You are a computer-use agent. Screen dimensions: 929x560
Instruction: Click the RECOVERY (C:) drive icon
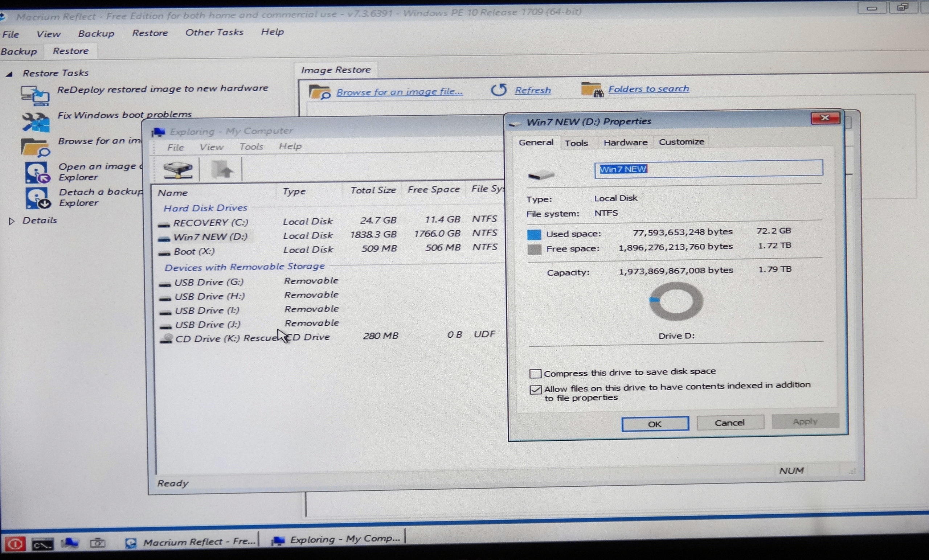point(164,225)
